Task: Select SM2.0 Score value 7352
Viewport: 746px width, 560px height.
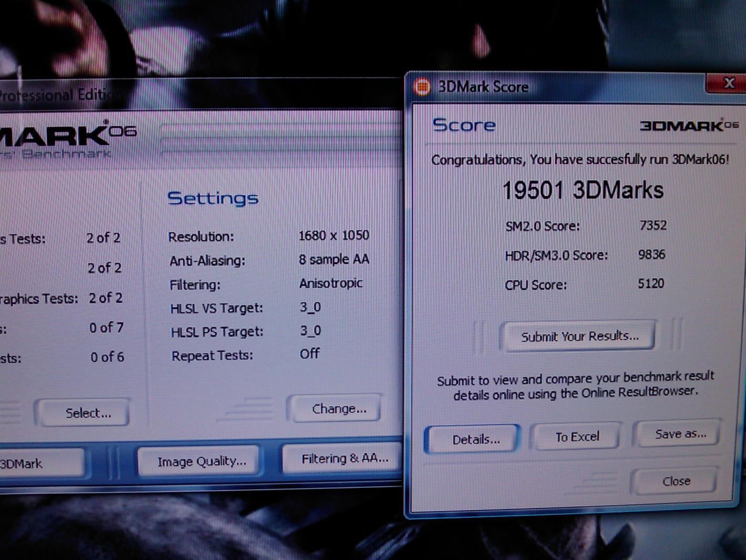Action: coord(653,226)
